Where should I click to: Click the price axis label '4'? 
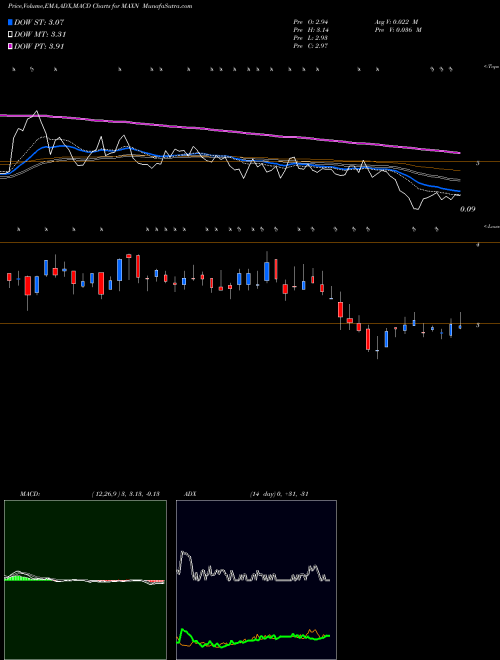click(x=478, y=244)
